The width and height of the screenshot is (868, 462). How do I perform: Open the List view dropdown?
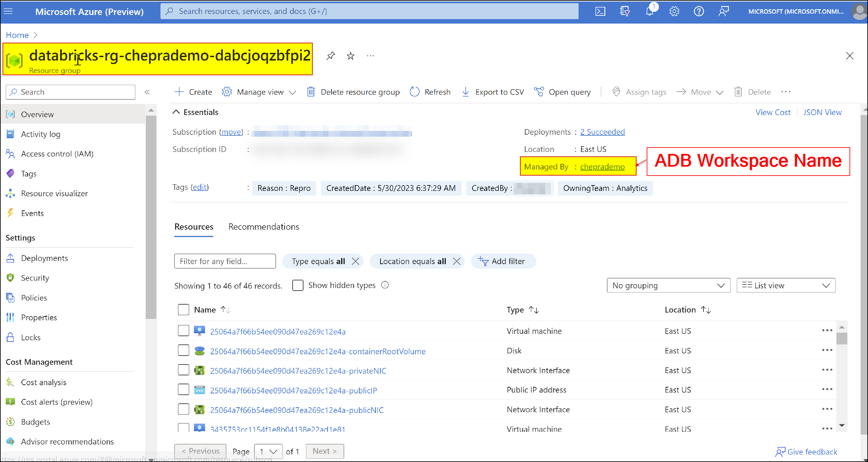coord(786,285)
